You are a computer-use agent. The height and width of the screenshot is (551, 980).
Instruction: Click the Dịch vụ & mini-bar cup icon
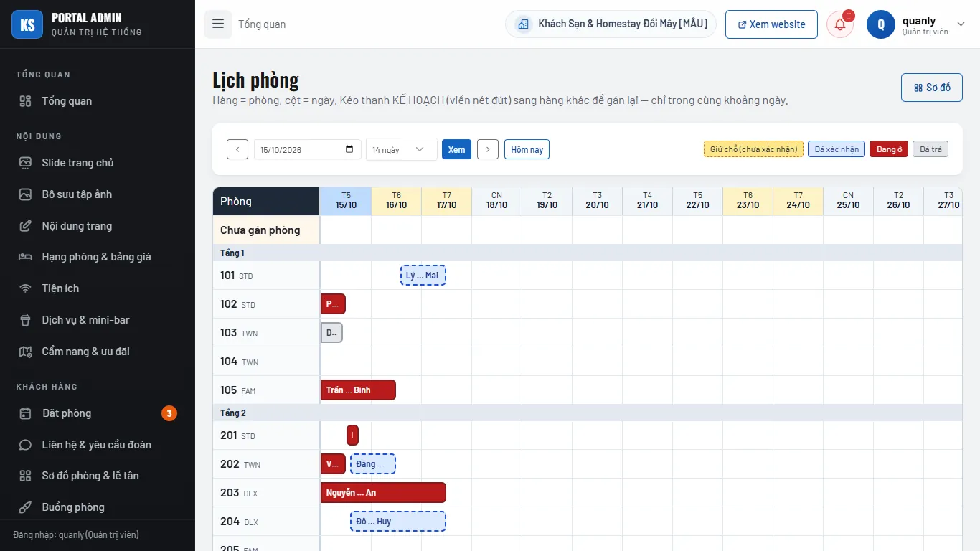[25, 320]
